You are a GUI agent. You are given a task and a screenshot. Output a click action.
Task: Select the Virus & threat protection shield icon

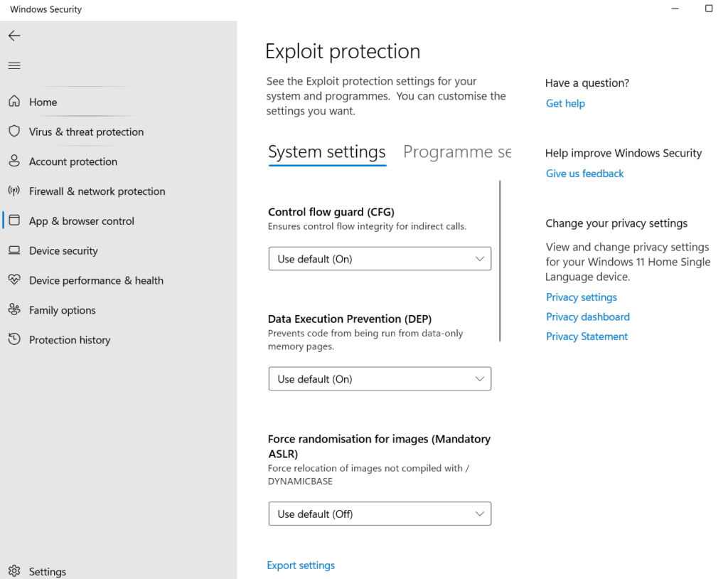click(14, 132)
